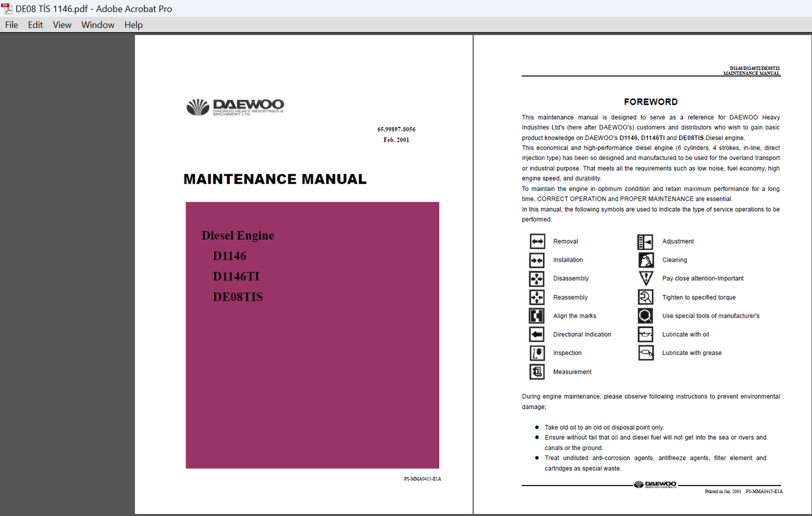Click the 'Tighten to specified torque' label
Screen dimensions: 812x516
coord(699,298)
